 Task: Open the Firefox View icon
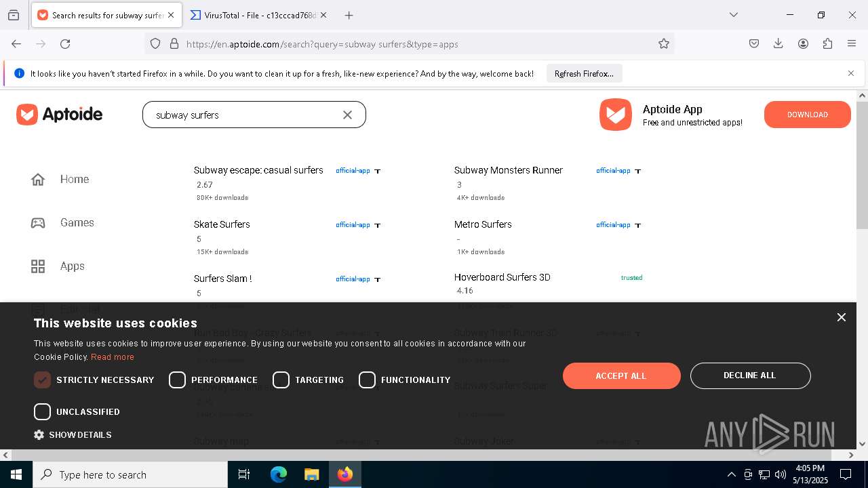[x=14, y=15]
